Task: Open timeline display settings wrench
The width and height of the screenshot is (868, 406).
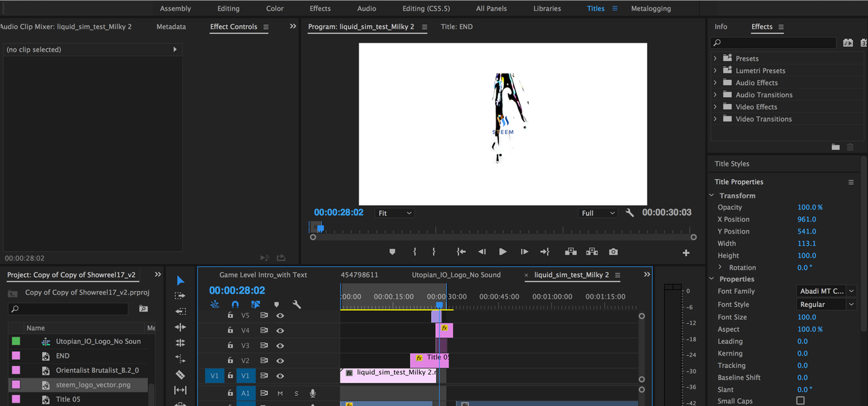Action: coord(296,305)
